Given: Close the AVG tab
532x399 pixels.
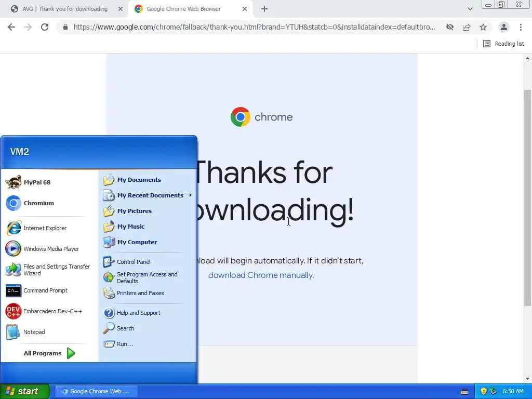Looking at the screenshot, I should [121, 9].
